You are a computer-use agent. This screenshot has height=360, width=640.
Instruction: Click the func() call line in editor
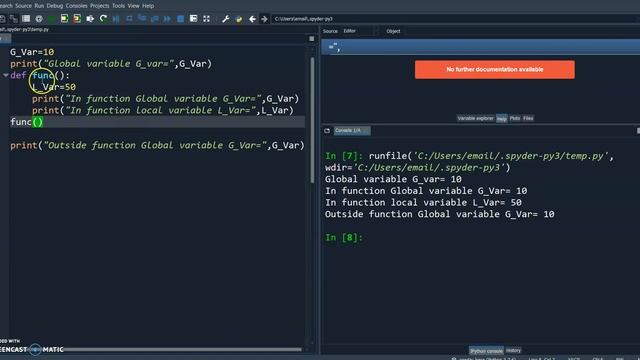(27, 122)
